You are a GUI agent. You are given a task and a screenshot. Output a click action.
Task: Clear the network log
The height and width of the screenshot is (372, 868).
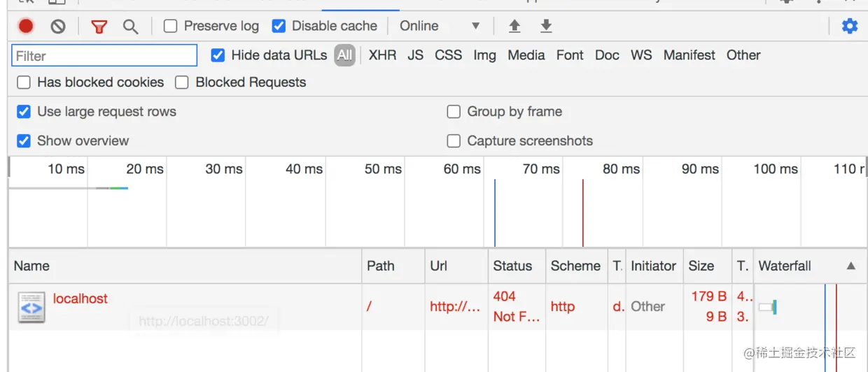coord(58,27)
